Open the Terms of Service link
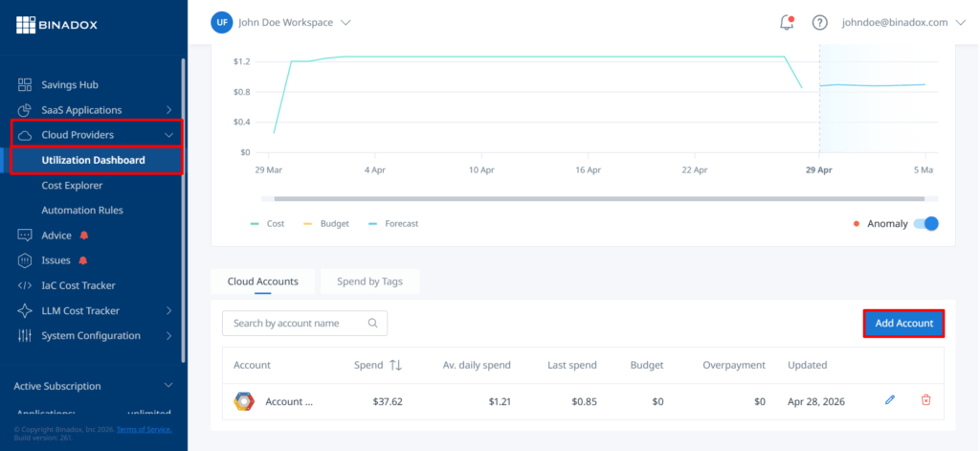The image size is (980, 451). (x=144, y=429)
